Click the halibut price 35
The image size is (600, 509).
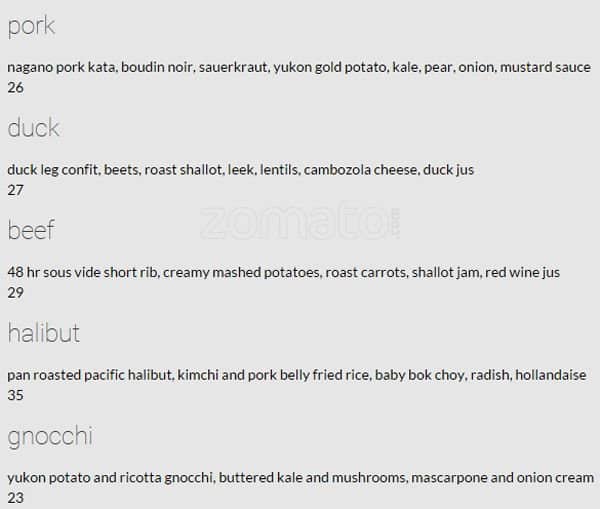(x=15, y=395)
